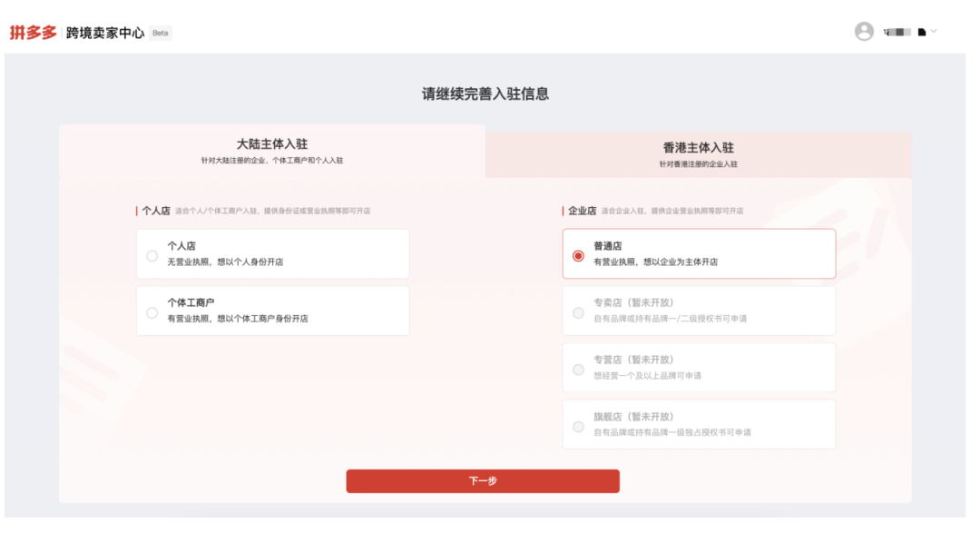Click the 针对香港注册的企业入驻 subtitle text
The height and width of the screenshot is (533, 980).
coord(698,164)
